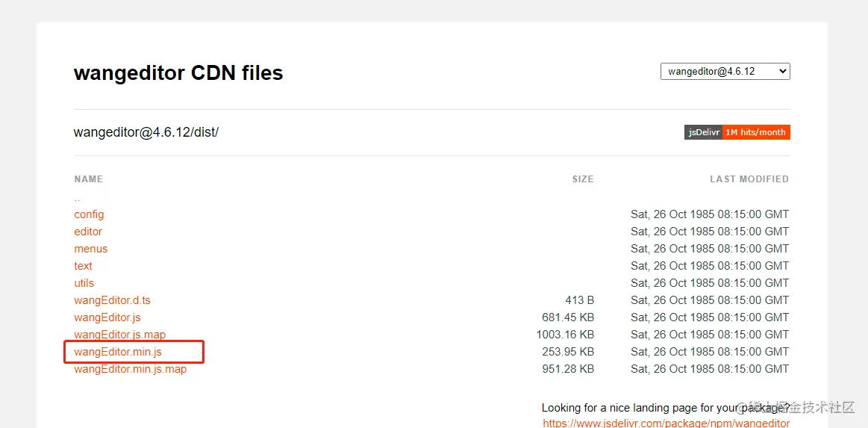The image size is (868, 428).
Task: Open the wangEditor.js file link
Action: pos(107,317)
